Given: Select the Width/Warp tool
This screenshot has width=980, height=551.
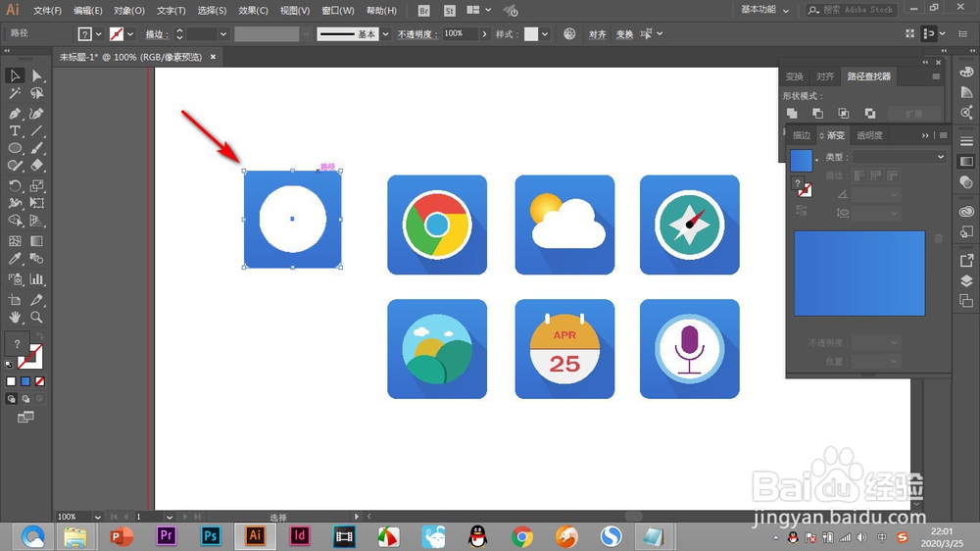Looking at the screenshot, I should tap(15, 203).
